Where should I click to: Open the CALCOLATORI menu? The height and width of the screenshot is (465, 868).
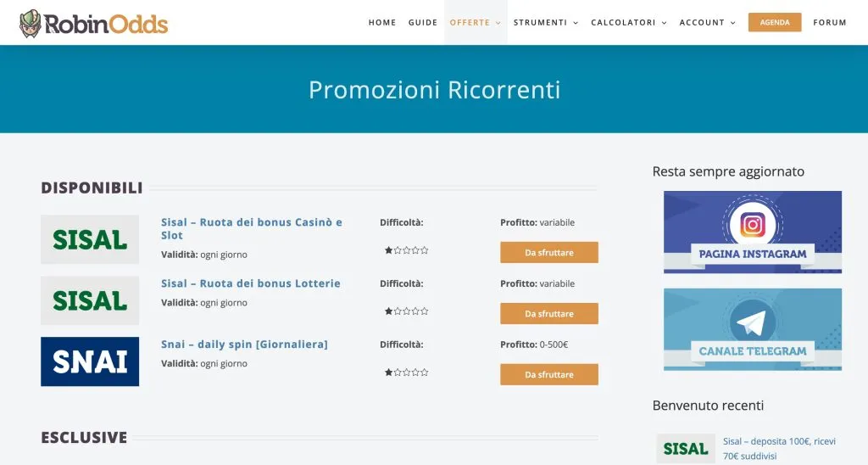623,23
